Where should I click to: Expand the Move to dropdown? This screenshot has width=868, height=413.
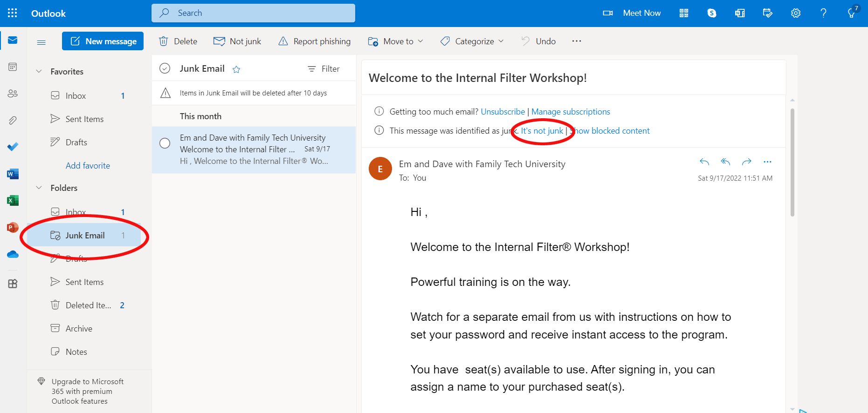tap(396, 41)
